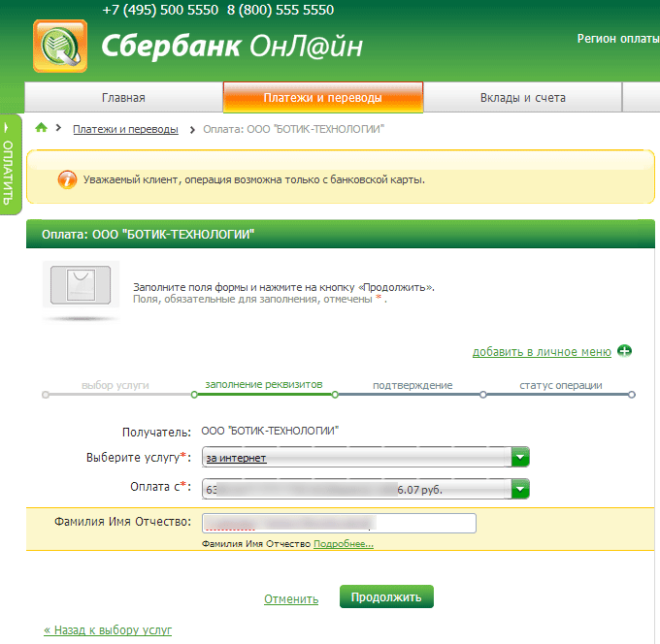Click the заполнение реквизитов step label
Screen dimensions: 660x644
point(264,384)
